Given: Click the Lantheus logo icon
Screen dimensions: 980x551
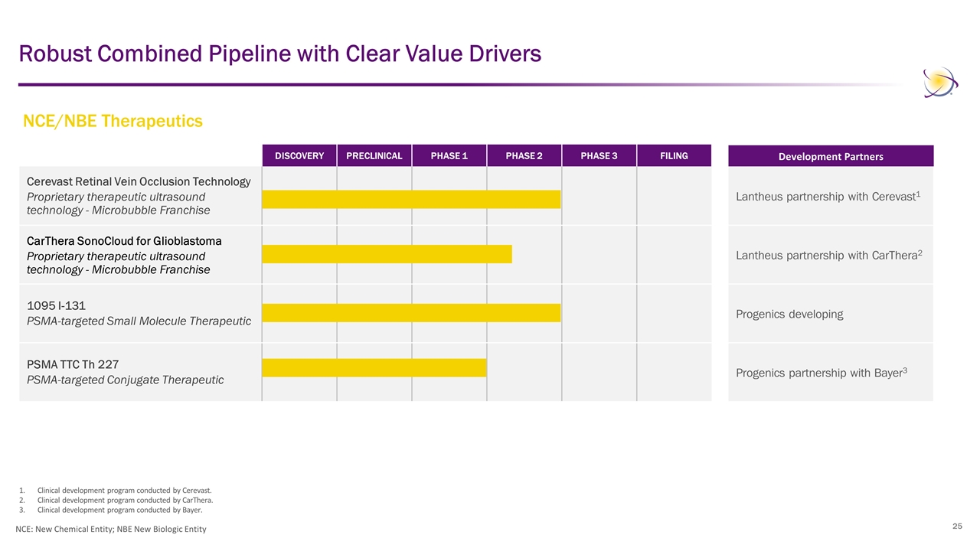Looking at the screenshot, I should coord(939,83).
